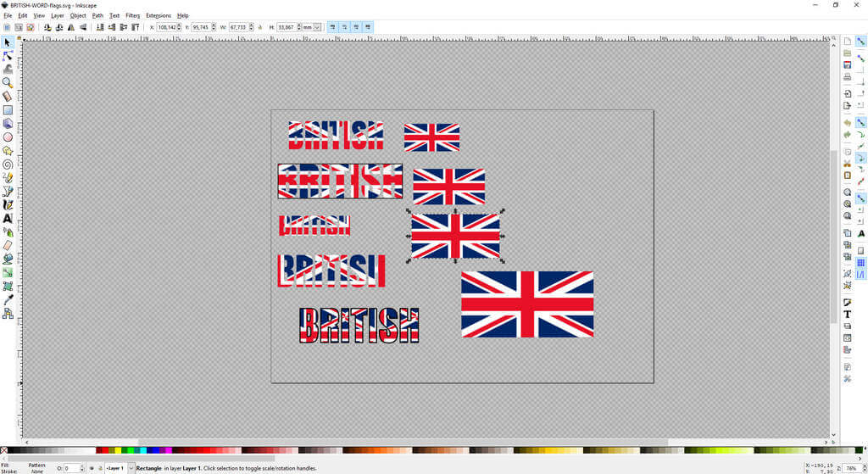
Task: Open the Text and Font dialog icon
Action: [847, 314]
